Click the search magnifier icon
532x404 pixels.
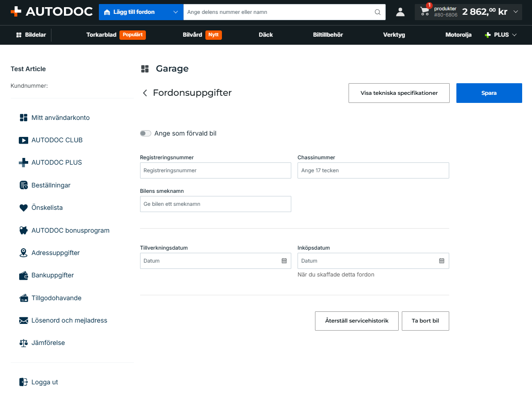[x=378, y=12]
